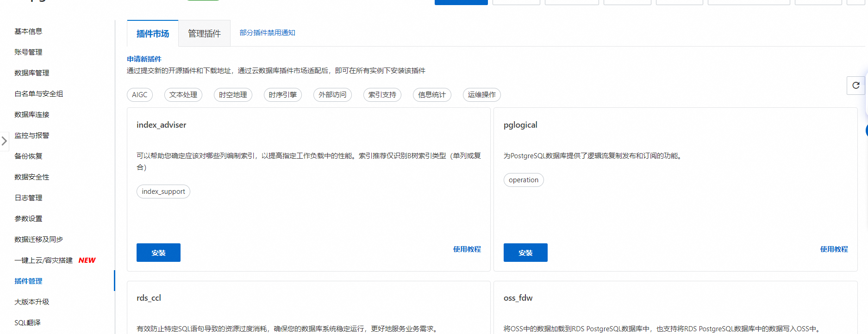
Task: Click the index_support tag
Action: pyautogui.click(x=163, y=192)
